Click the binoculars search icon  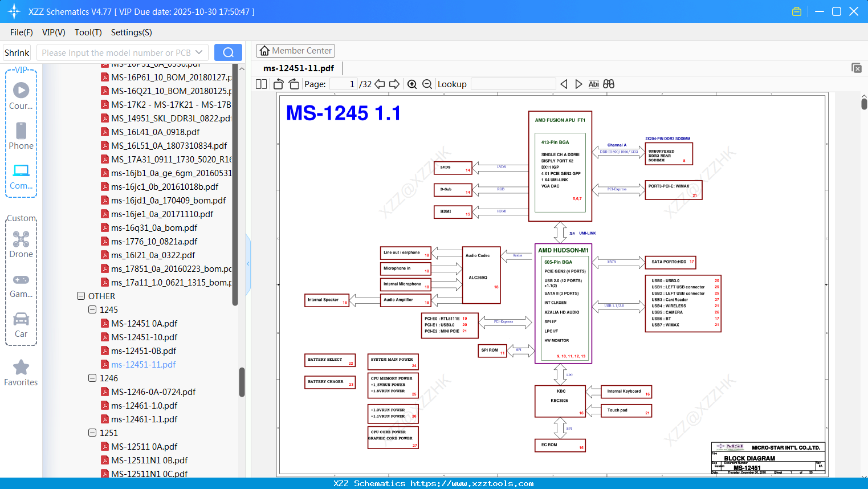coord(609,84)
